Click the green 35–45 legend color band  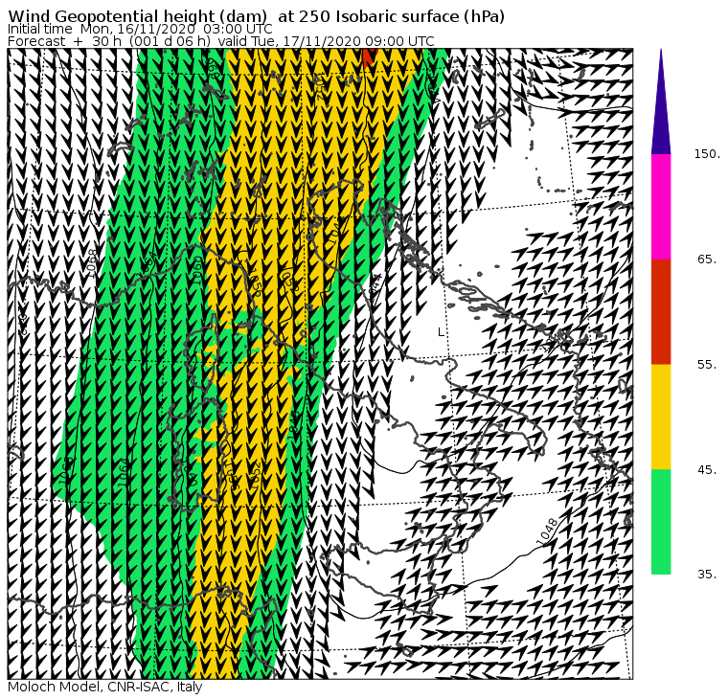[x=661, y=522]
